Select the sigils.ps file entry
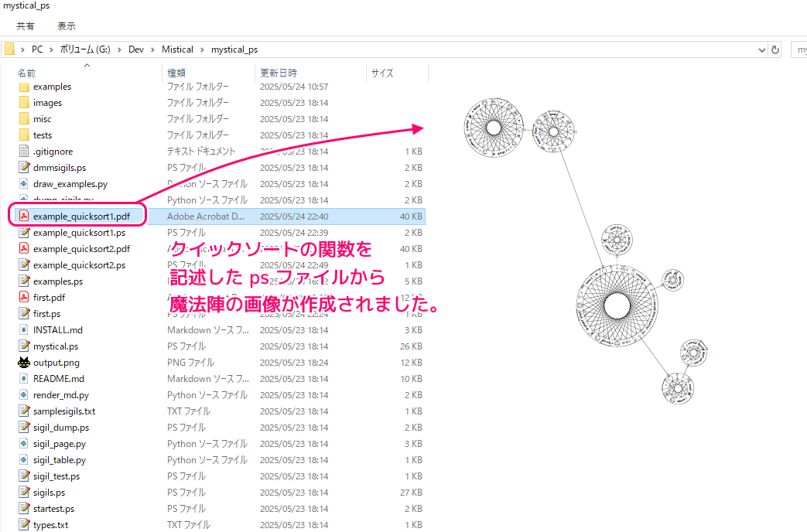 click(49, 493)
